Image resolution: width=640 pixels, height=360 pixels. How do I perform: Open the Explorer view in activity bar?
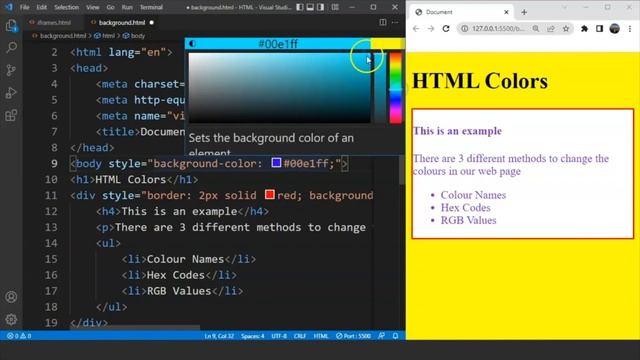pyautogui.click(x=11, y=26)
